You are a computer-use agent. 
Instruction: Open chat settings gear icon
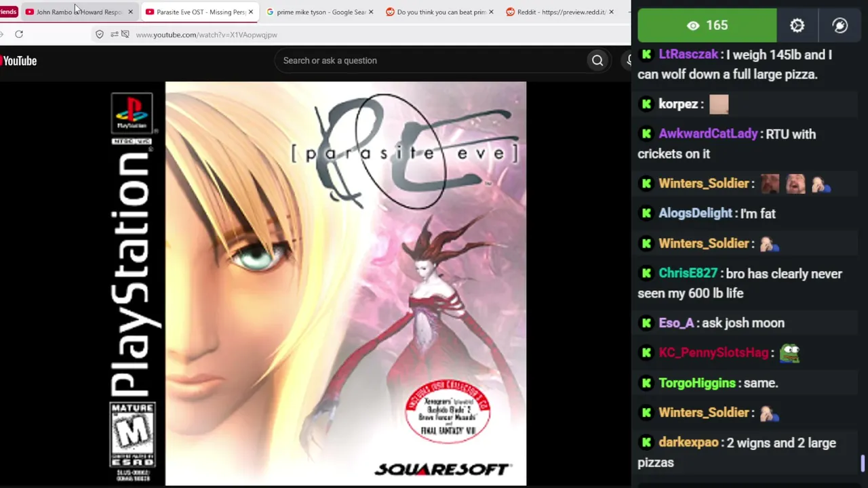tap(797, 26)
